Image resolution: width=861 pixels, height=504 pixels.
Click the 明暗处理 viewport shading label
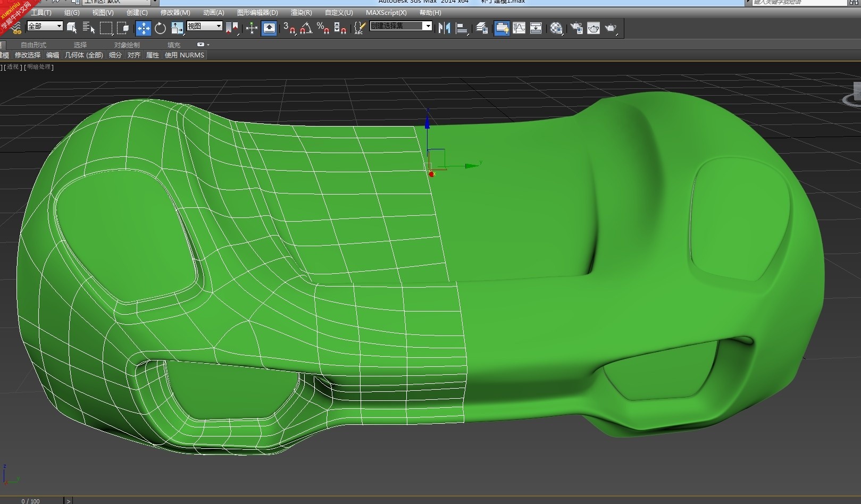(x=39, y=67)
